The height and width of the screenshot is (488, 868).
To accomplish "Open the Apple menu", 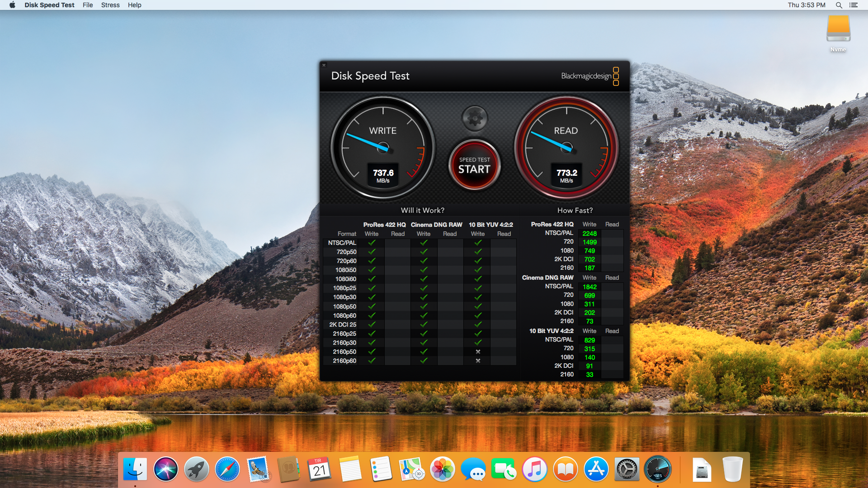I will (x=12, y=5).
